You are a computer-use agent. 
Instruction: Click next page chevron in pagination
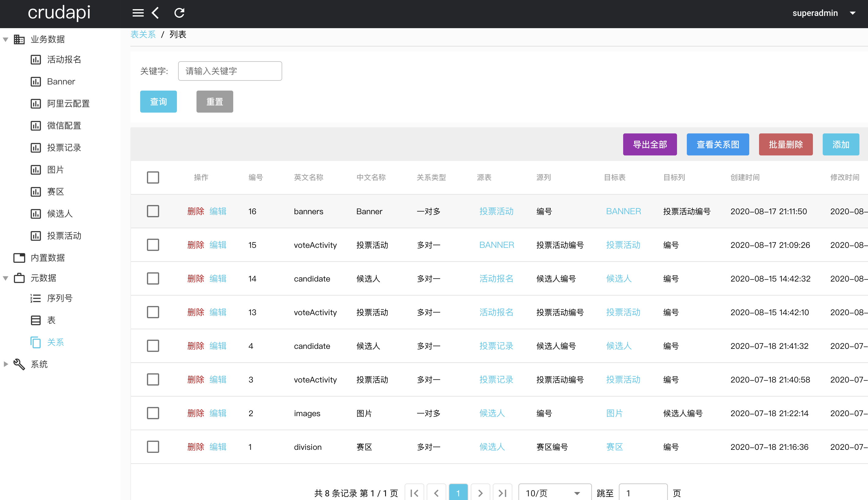pyautogui.click(x=480, y=493)
